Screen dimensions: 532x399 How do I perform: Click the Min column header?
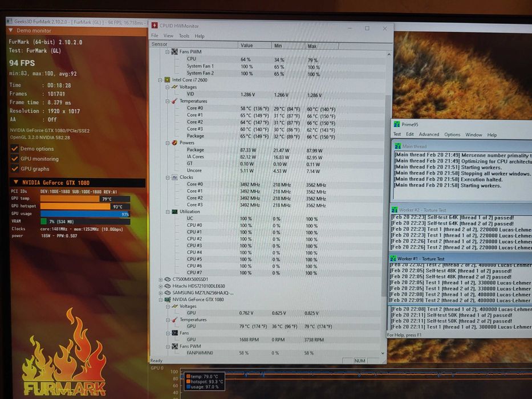coord(289,46)
